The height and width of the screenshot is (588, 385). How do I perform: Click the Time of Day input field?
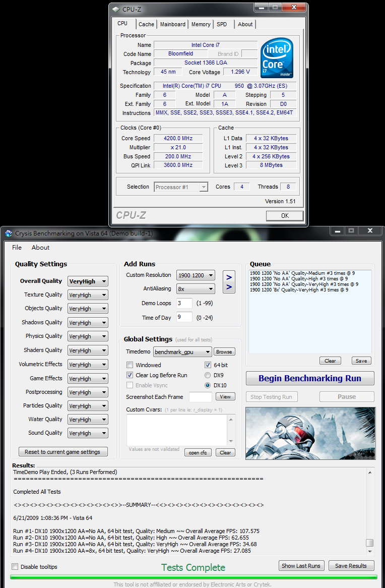[184, 317]
